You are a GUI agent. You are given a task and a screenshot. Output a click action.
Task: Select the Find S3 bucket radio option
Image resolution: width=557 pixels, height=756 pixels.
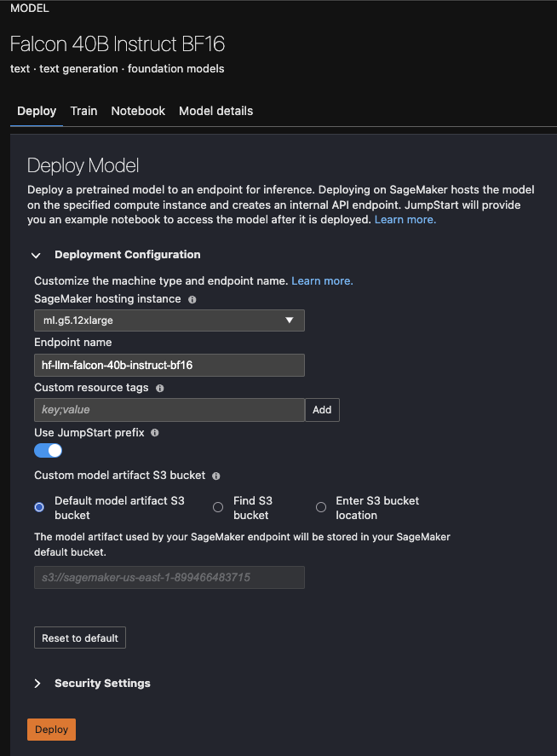coord(218,507)
